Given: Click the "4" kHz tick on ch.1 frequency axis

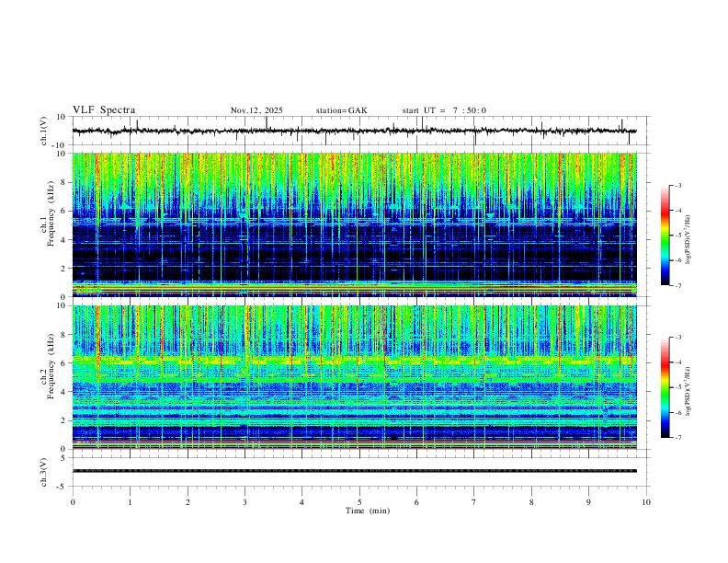Looking at the screenshot, I should (x=64, y=240).
